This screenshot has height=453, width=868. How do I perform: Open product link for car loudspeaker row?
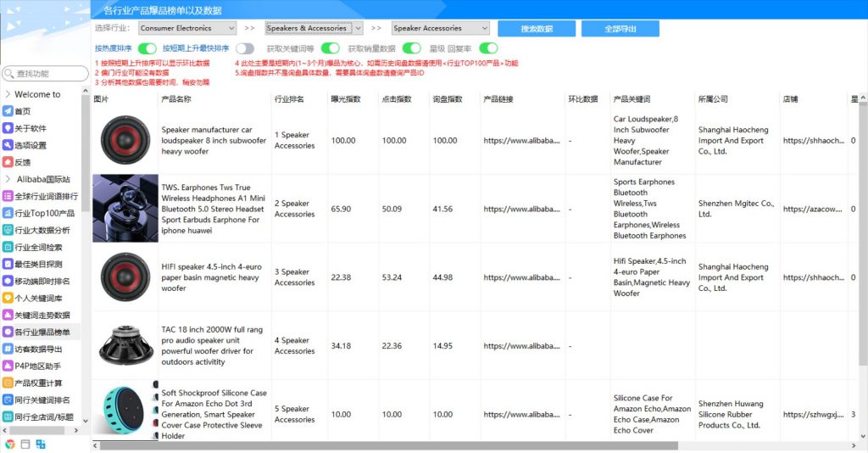(521, 141)
